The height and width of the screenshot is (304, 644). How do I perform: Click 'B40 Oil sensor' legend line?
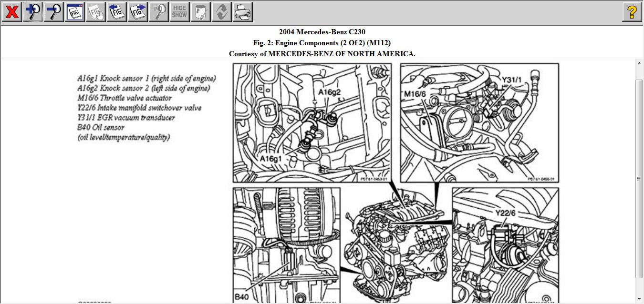[101, 128]
